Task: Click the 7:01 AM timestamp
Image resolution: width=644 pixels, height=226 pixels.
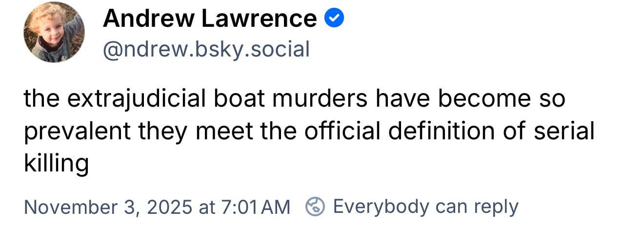Action: coord(255,207)
